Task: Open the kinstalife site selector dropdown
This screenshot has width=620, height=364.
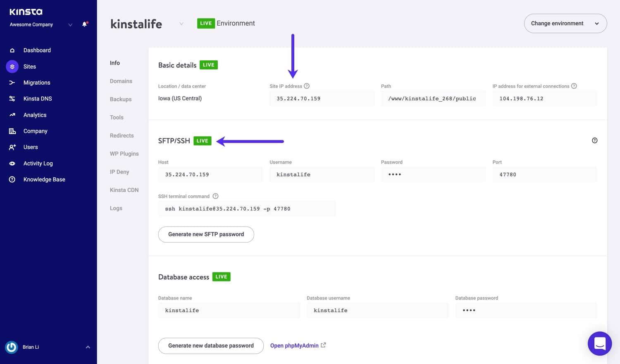Action: (x=181, y=24)
